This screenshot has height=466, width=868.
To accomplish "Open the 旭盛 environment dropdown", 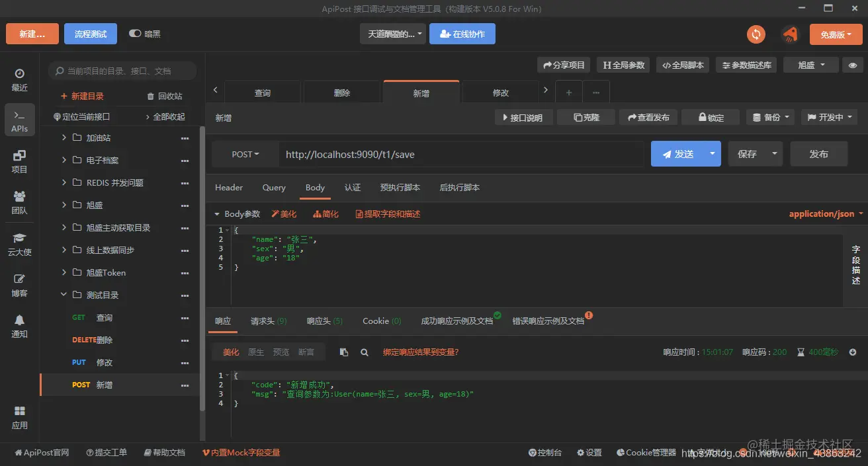I will coord(811,65).
